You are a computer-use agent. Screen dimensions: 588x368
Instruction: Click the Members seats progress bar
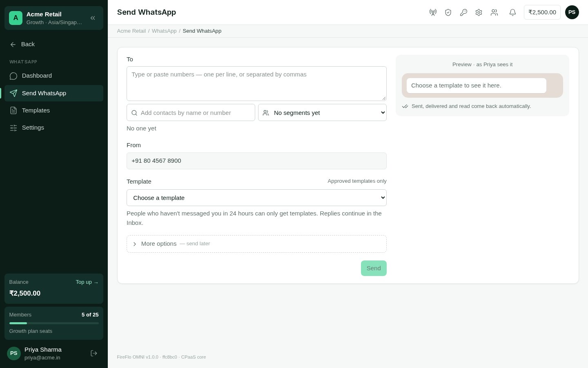tap(54, 323)
